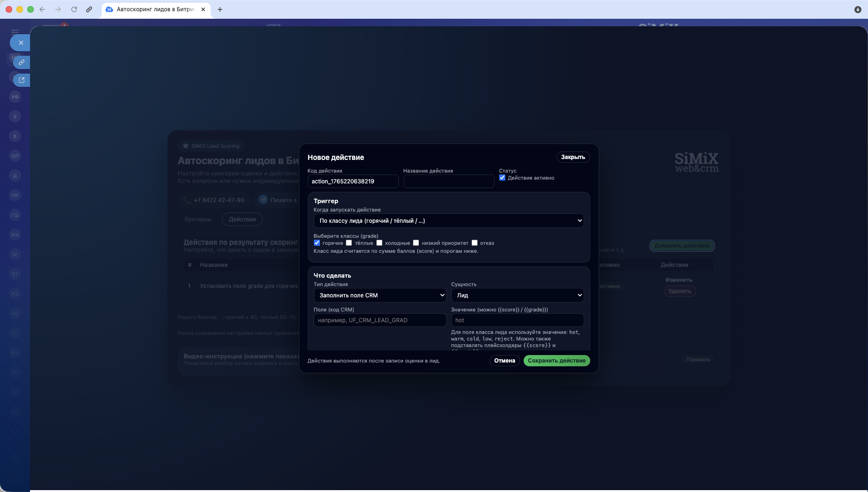Toggle the Действие активно checkbox
This screenshot has width=868, height=492.
pyautogui.click(x=502, y=178)
